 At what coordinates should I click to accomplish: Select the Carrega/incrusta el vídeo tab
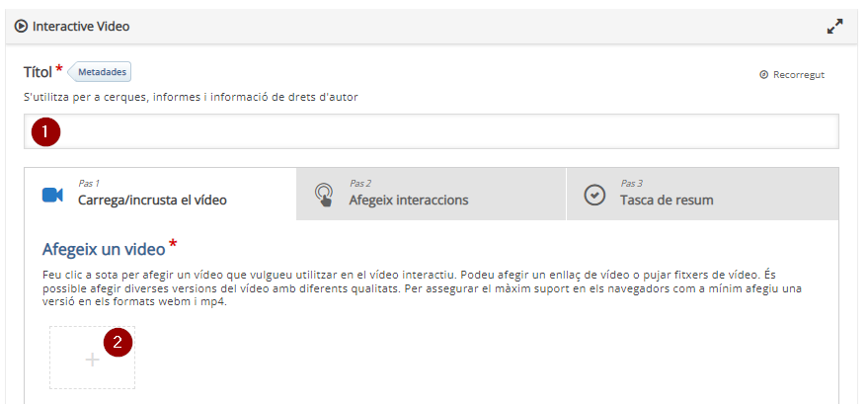161,194
